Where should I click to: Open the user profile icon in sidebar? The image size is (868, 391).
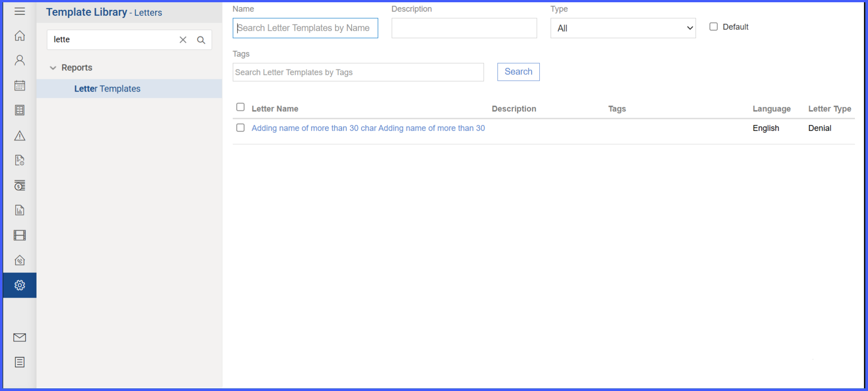19,60
